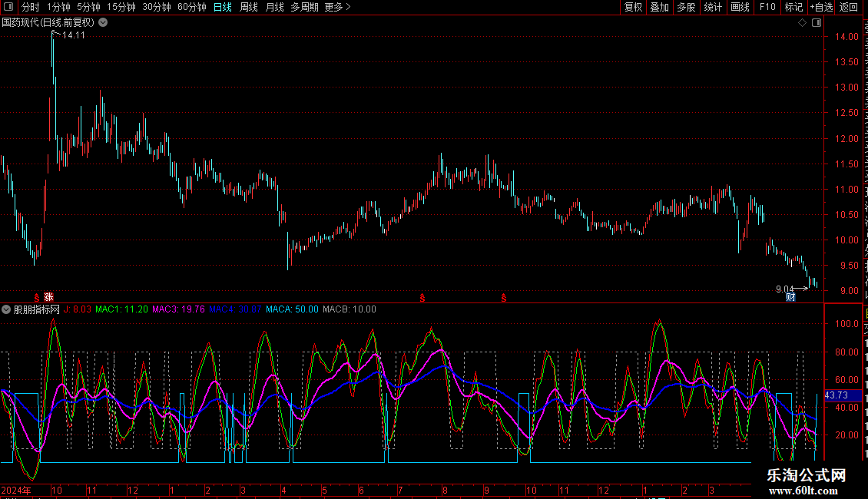This screenshot has width=868, height=499.
Task: Switch to the 分时 view
Action: coord(31,7)
